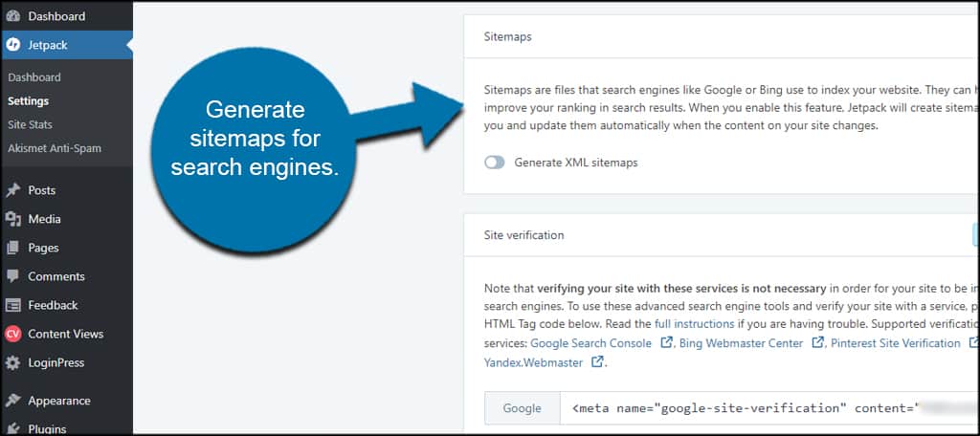Click the Posts pushpin icon
Image resolution: width=980 pixels, height=436 pixels.
(x=12, y=190)
